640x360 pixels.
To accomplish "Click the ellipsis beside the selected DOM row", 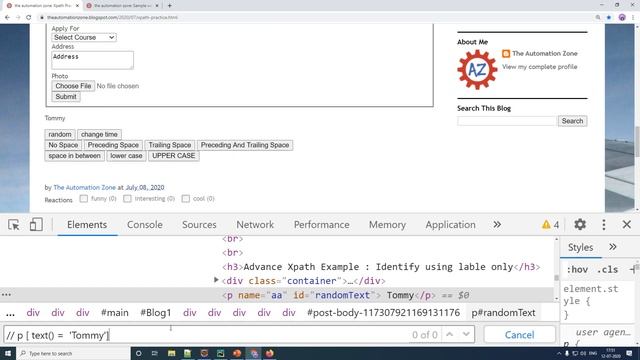I will coord(6,294).
